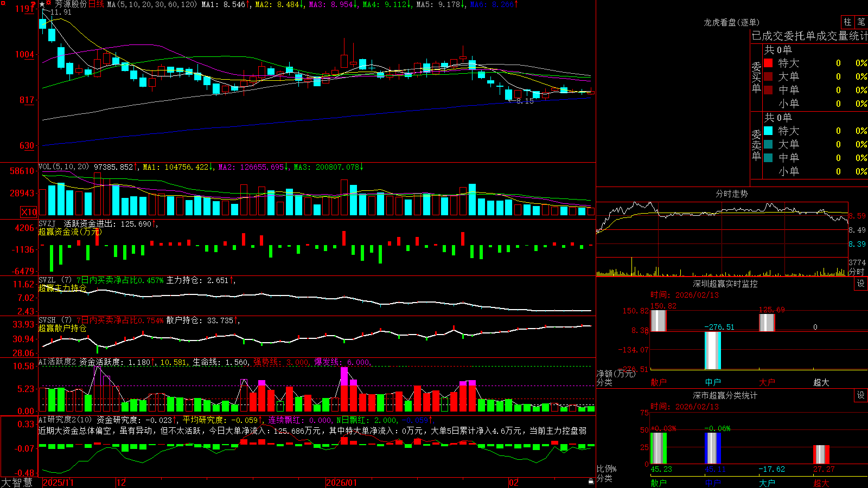
Task: Click the 02 month timeline marker
Action: 513,483
